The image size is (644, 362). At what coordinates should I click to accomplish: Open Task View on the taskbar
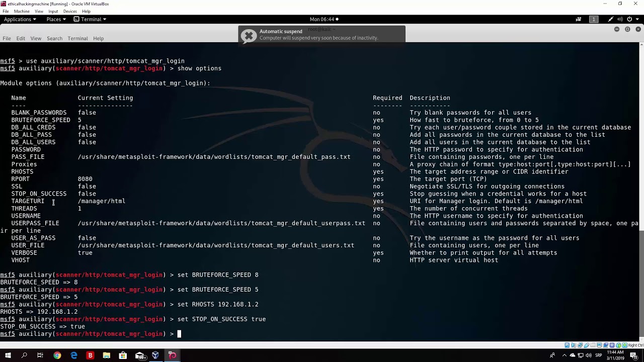[40, 355]
